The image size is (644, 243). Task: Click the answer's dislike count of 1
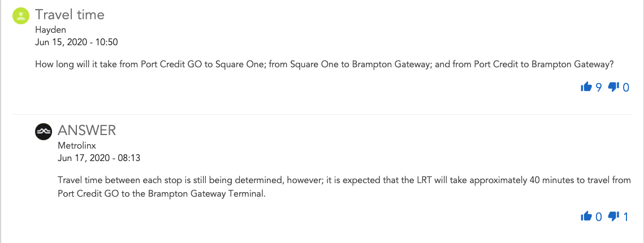625,216
